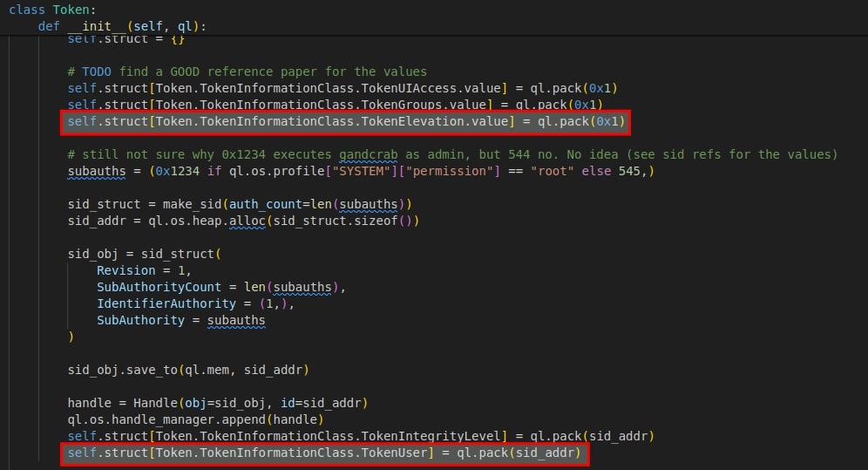Click the 'sid_obj.save_to(ql.mem, sid_addr)' line
This screenshot has height=470, width=868.
click(188, 370)
